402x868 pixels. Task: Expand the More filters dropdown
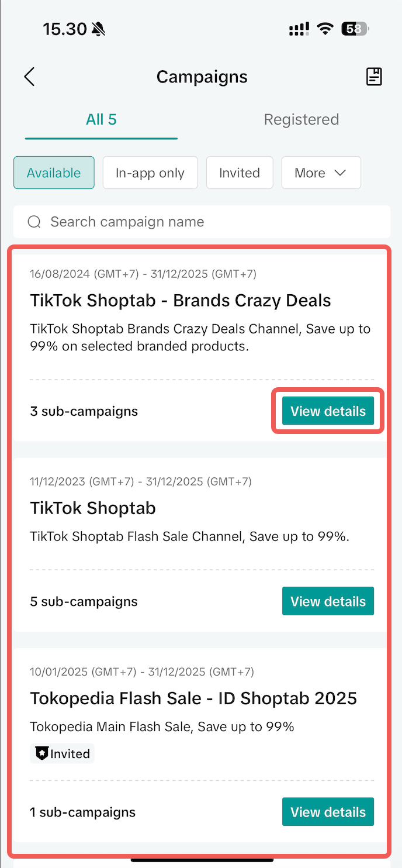click(321, 173)
